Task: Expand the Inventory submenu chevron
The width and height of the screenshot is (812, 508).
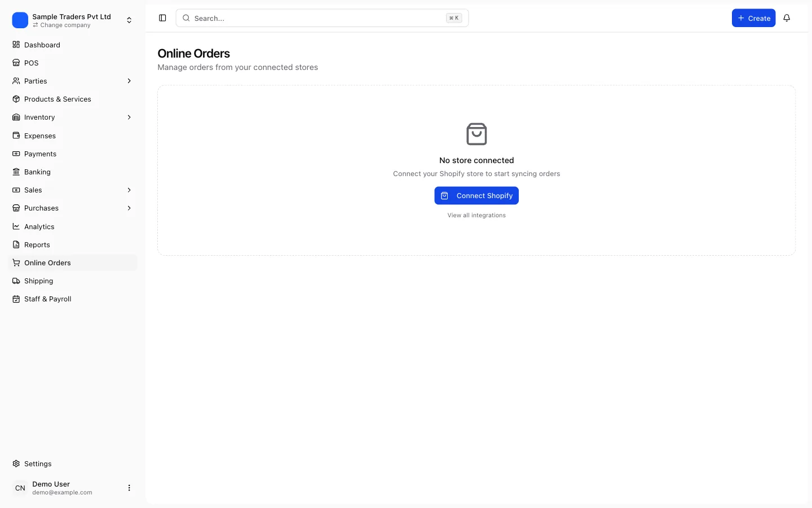Action: 129,117
